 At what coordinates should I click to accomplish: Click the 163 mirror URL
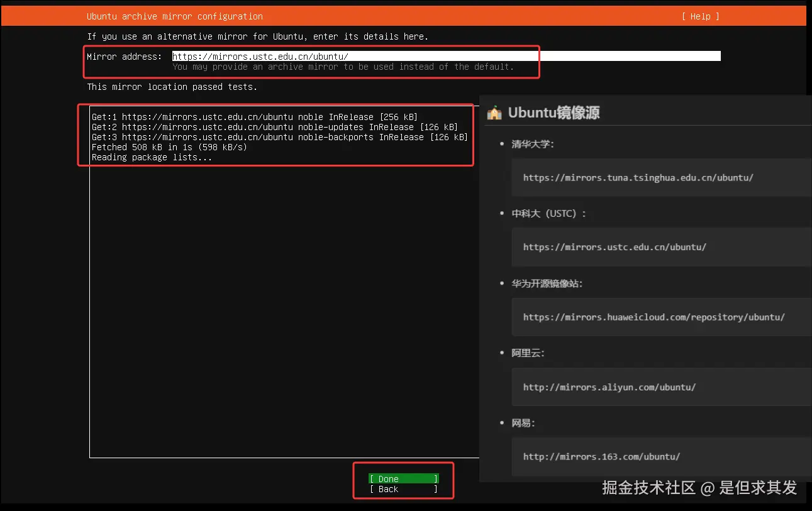pyautogui.click(x=601, y=457)
